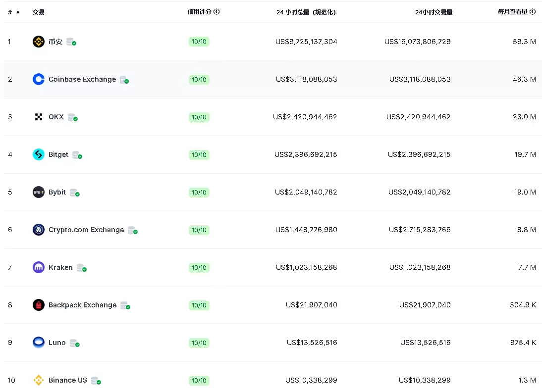Click the Bitget logo icon
Image resolution: width=542 pixels, height=392 pixels.
coord(39,154)
